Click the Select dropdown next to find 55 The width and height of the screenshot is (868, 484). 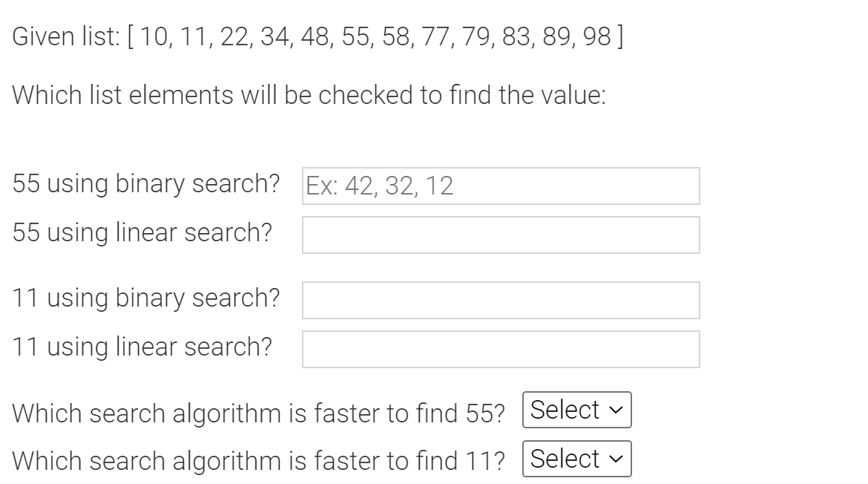point(578,410)
